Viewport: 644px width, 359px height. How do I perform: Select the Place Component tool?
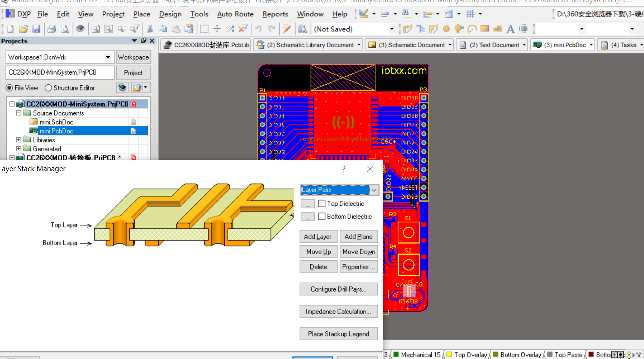click(523, 29)
